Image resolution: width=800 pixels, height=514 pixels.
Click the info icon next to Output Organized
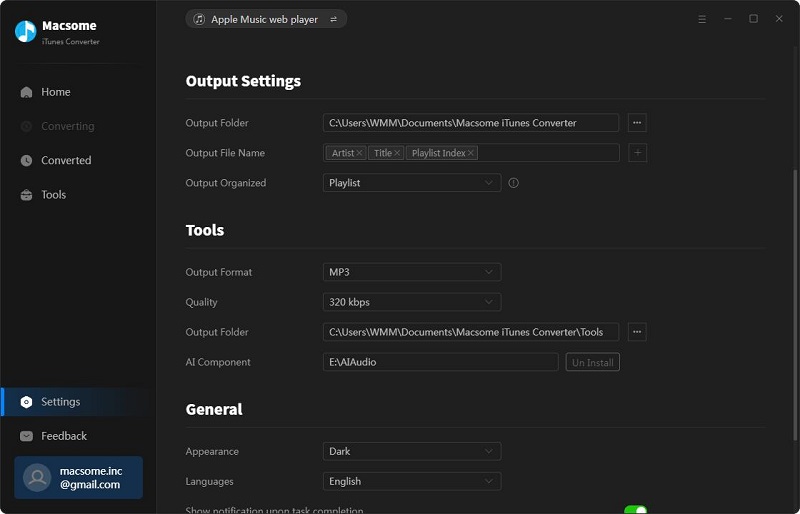tap(513, 183)
